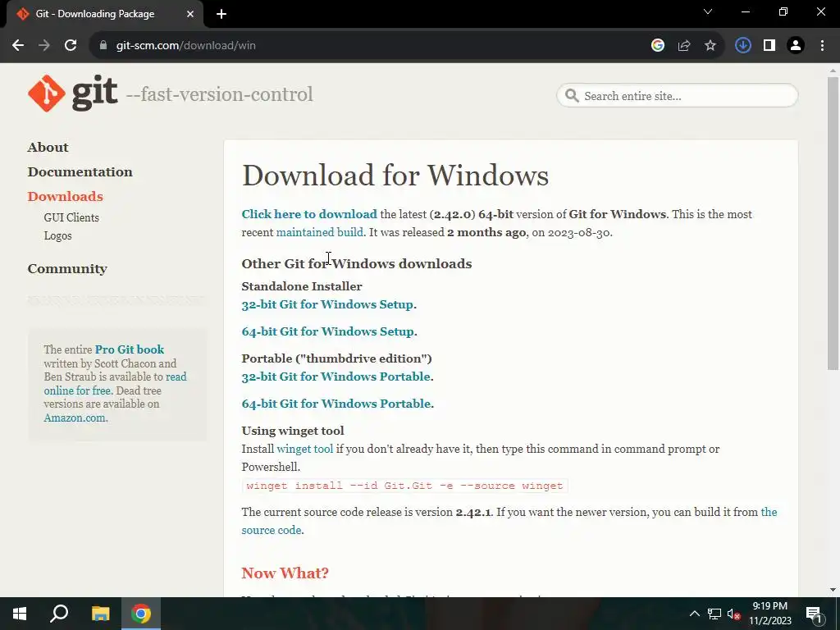The height and width of the screenshot is (630, 840).
Task: Open the Chrome profile avatar
Action: 796,46
